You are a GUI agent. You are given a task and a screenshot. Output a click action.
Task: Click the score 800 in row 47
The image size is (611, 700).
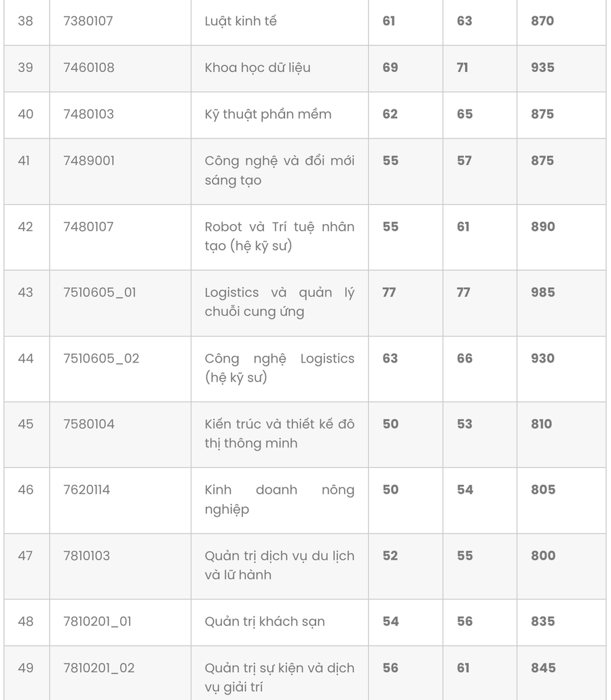coord(543,556)
